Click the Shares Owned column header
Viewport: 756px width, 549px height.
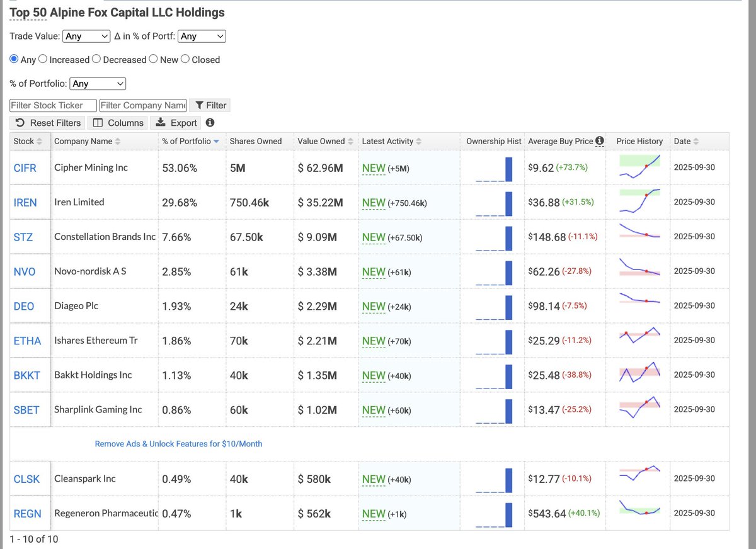pos(256,141)
